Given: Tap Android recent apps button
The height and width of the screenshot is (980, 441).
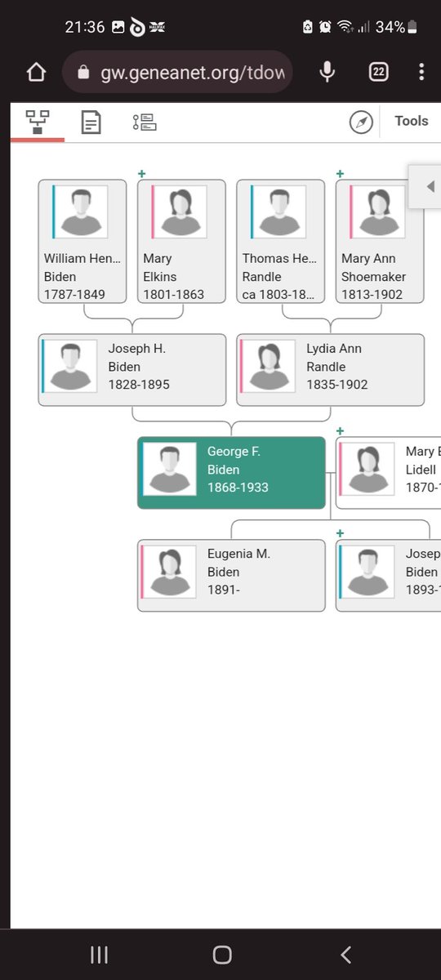Looking at the screenshot, I should tap(99, 955).
